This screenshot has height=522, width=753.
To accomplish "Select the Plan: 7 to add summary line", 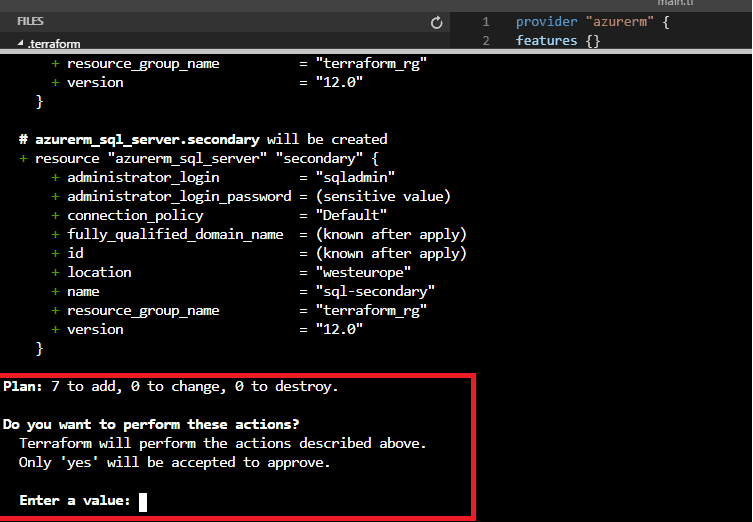I will pyautogui.click(x=170, y=387).
